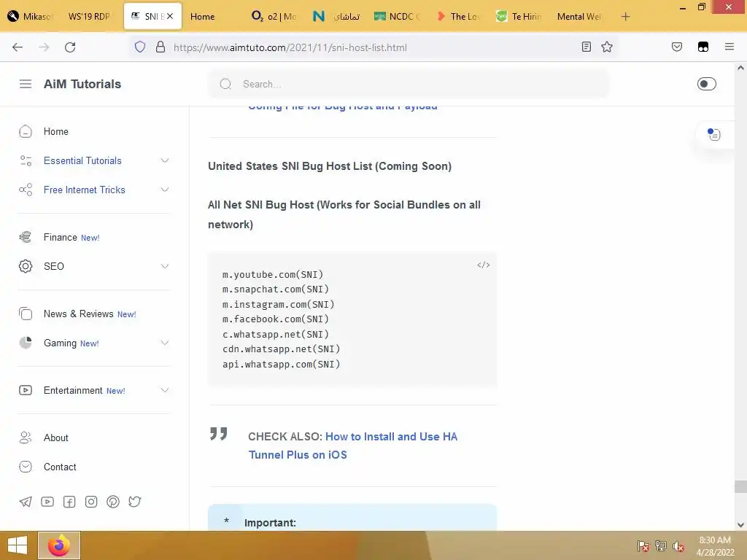Expand the Gaming chevron

point(164,343)
